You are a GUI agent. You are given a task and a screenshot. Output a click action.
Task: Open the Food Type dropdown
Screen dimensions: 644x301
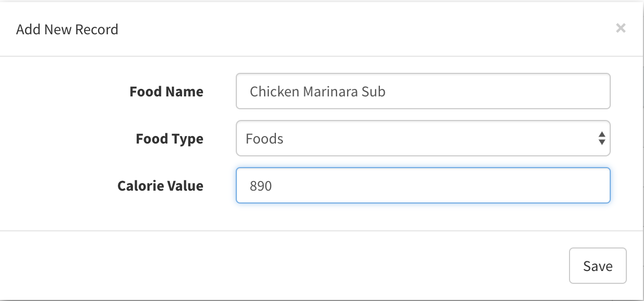(x=423, y=139)
